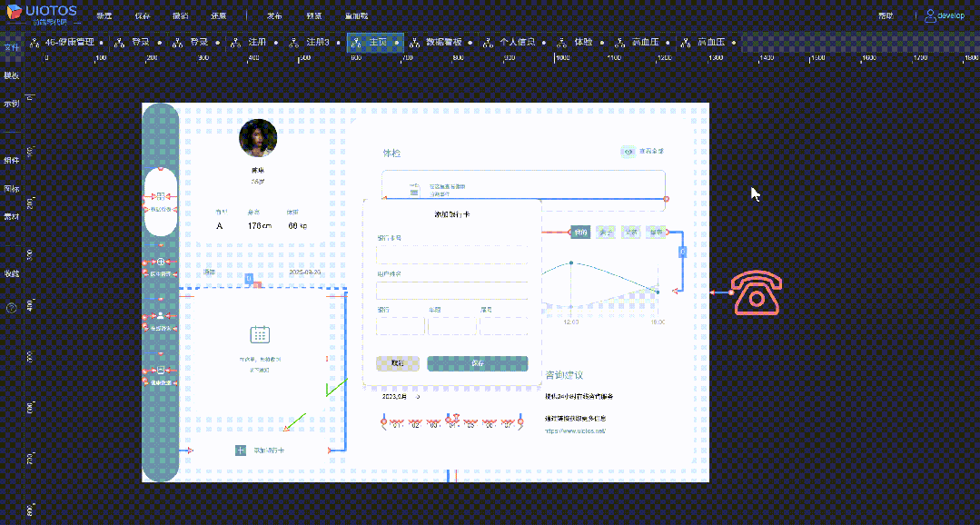Open 示例 panel in left sidebar

coord(11,104)
